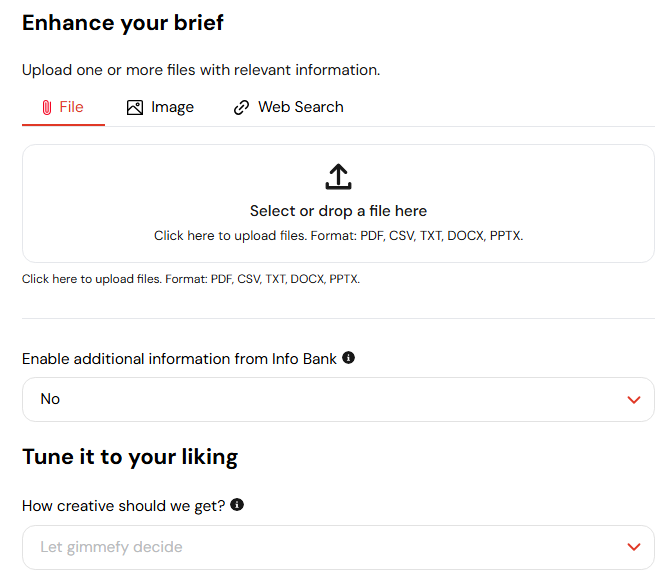The width and height of the screenshot is (671, 581).
Task: Click "Select or drop a file here"
Action: [x=338, y=211]
